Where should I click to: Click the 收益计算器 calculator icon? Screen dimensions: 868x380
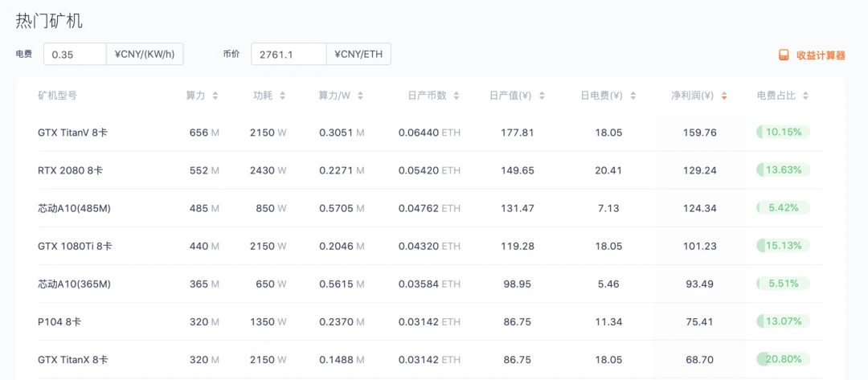tap(784, 55)
